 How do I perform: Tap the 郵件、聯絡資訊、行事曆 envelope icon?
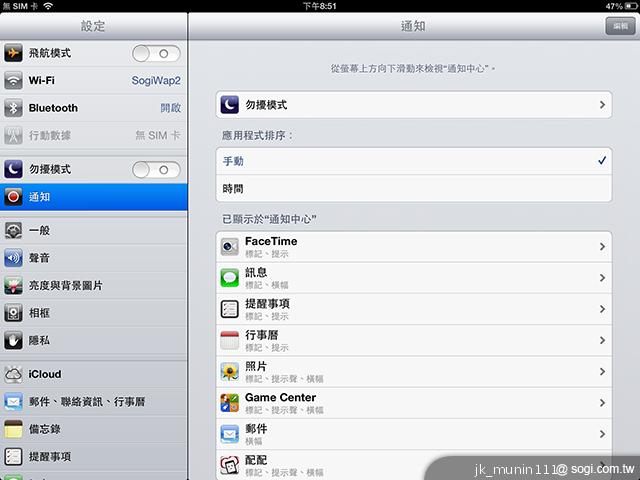[13, 402]
